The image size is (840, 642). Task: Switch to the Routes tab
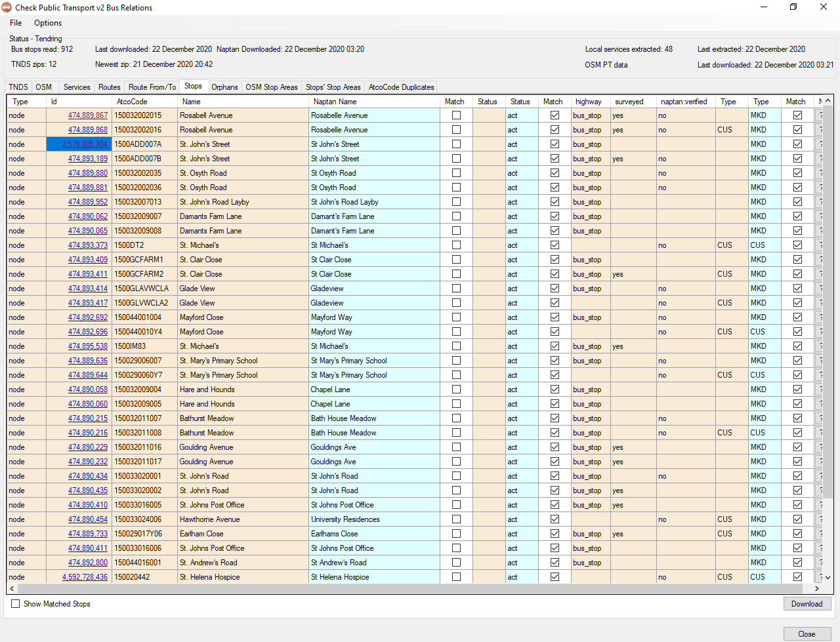[110, 87]
